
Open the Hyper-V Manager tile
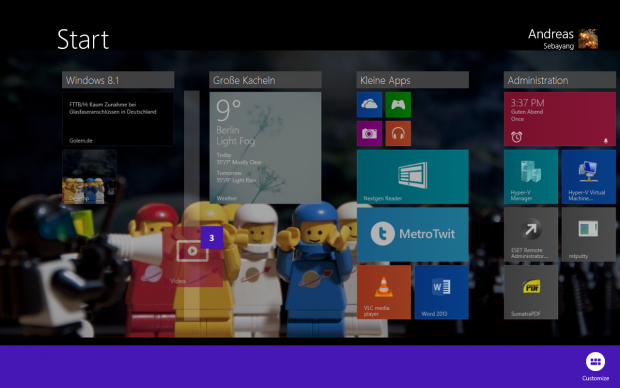pyautogui.click(x=531, y=177)
